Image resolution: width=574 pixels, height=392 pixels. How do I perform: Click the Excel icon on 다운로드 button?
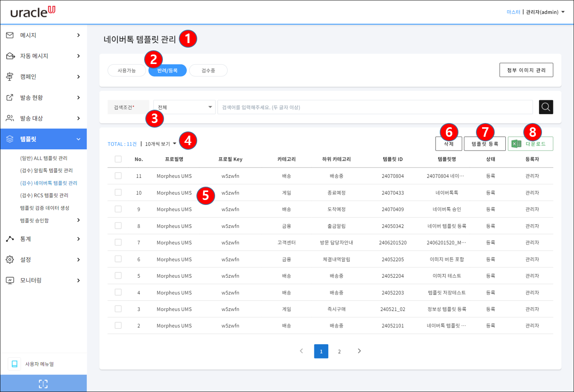[x=516, y=144]
